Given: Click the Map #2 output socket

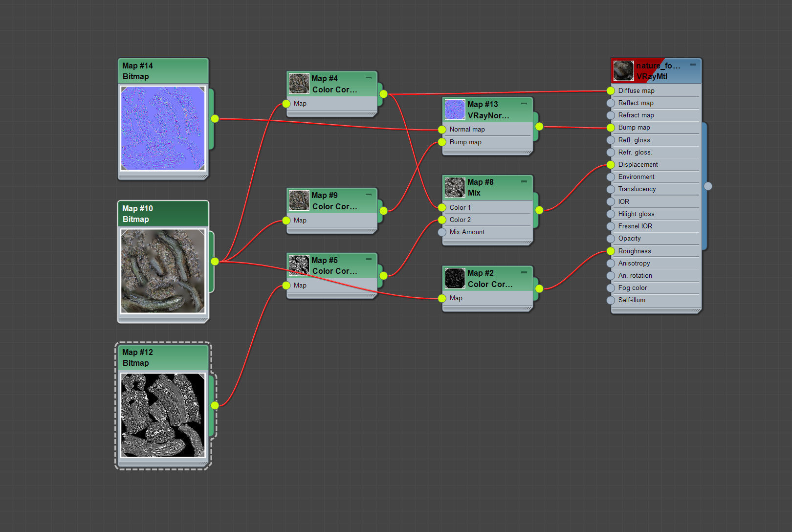Looking at the screenshot, I should [x=539, y=288].
